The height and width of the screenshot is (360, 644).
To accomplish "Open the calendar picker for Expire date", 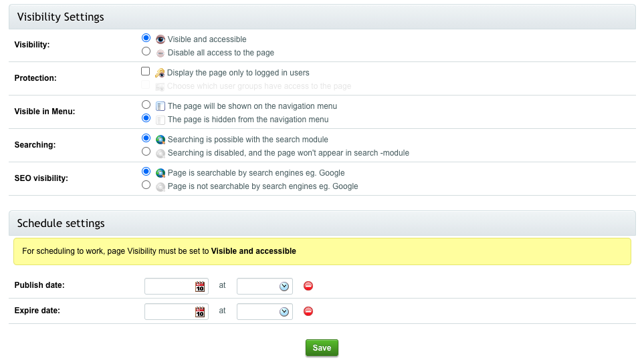I will pos(199,312).
